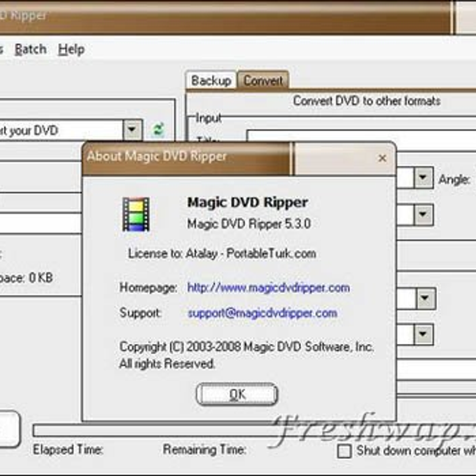Viewport: 476px width, 476px height.
Task: Click the Copyright 2003-2008 Magic DVD Software text
Action: click(x=246, y=347)
